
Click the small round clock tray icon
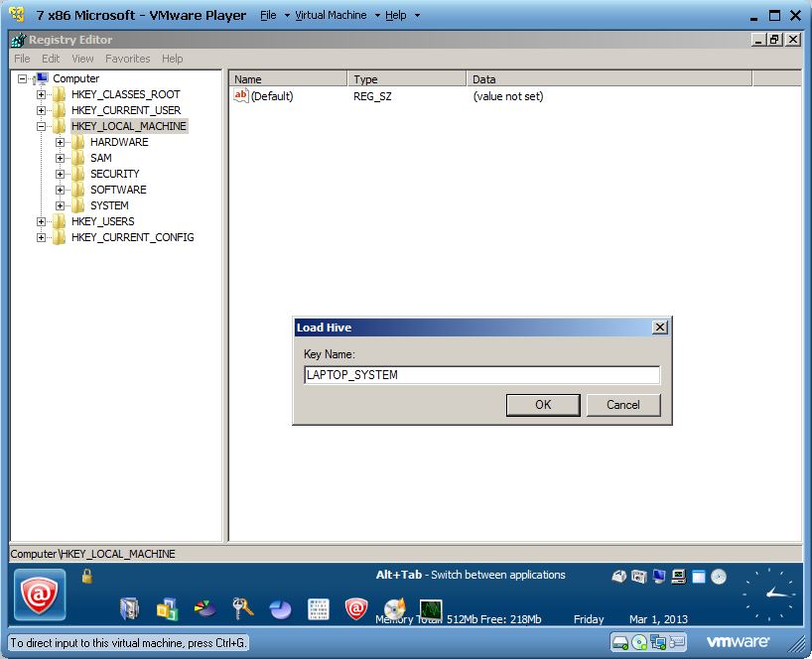tap(719, 577)
